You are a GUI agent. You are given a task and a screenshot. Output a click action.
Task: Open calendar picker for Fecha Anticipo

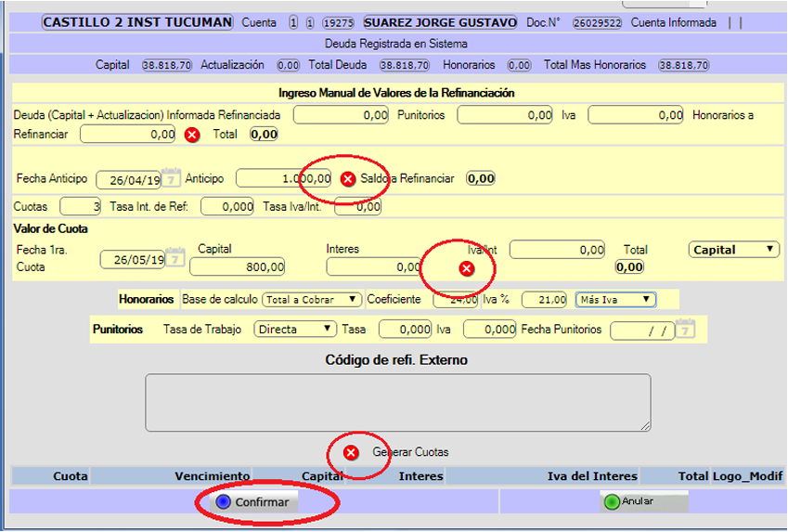[x=173, y=178]
